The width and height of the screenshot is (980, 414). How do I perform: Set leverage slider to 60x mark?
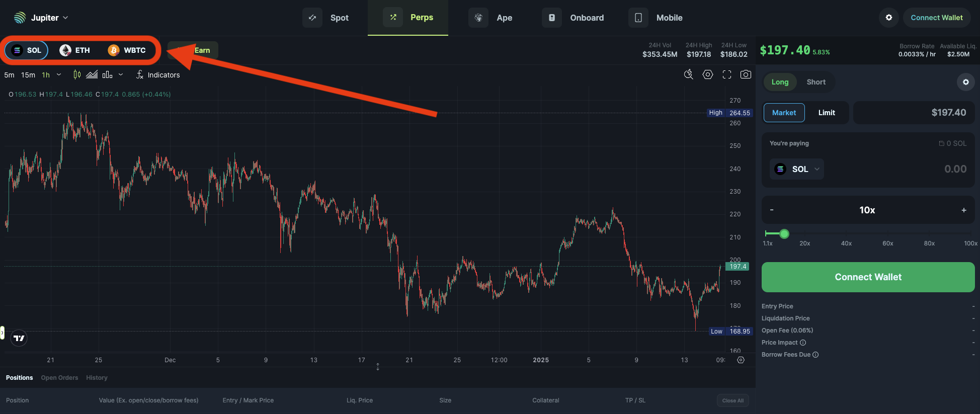pos(888,243)
